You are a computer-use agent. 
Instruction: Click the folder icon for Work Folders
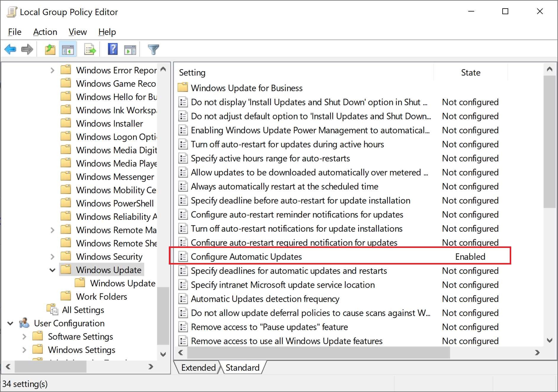(x=66, y=296)
